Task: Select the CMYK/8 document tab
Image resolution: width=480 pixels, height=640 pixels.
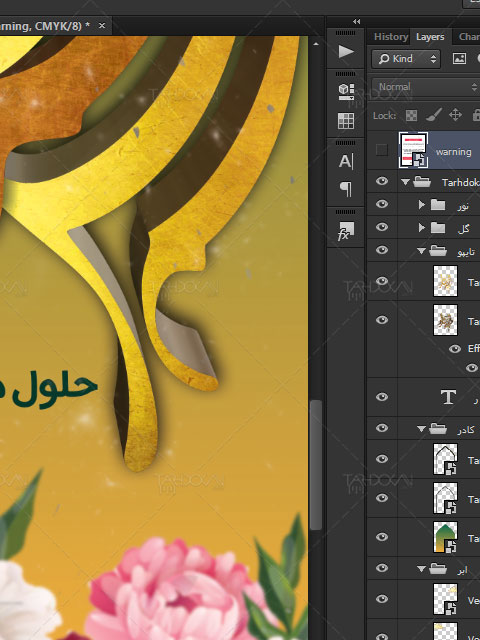Action: tap(49, 26)
